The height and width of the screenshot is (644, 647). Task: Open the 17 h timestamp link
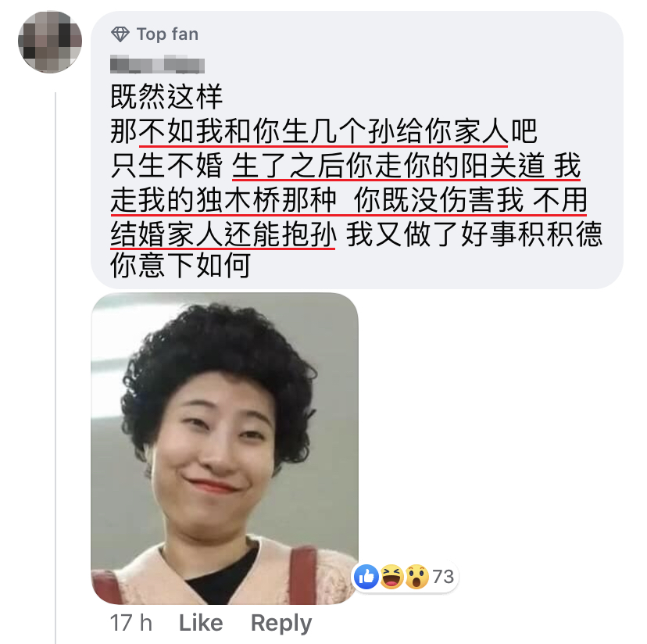coord(131,623)
